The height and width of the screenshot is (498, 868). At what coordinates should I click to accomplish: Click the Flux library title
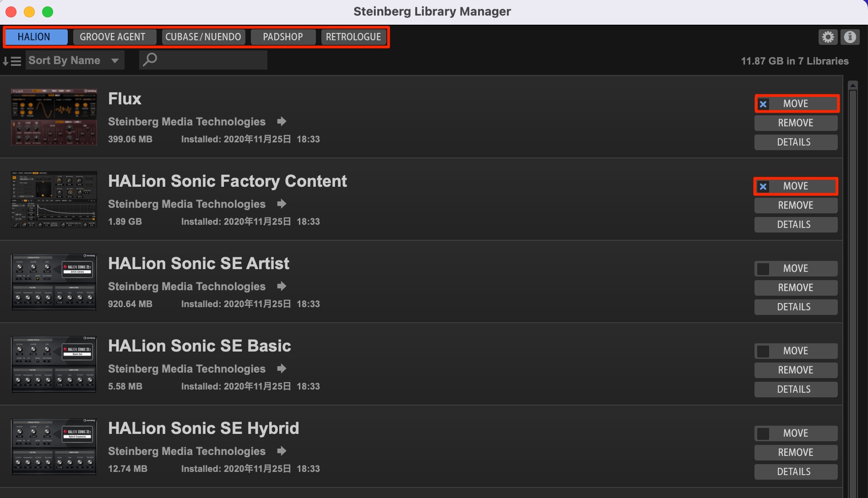pos(125,99)
